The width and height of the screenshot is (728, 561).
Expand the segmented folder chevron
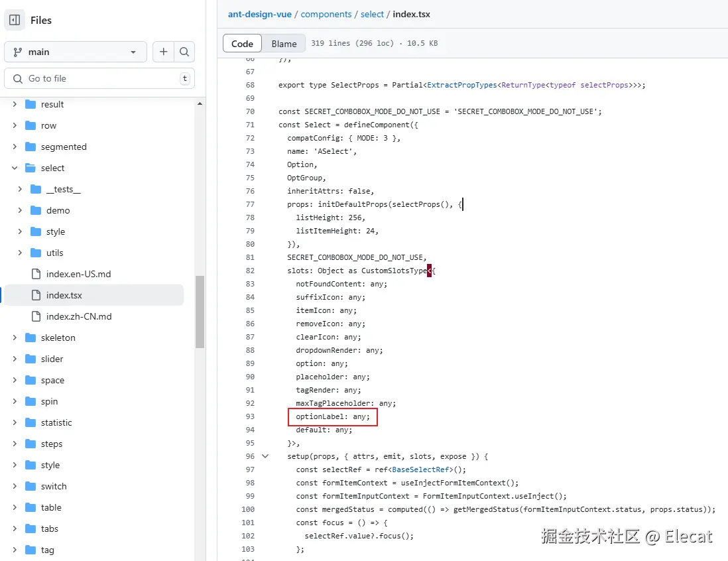tap(15, 147)
